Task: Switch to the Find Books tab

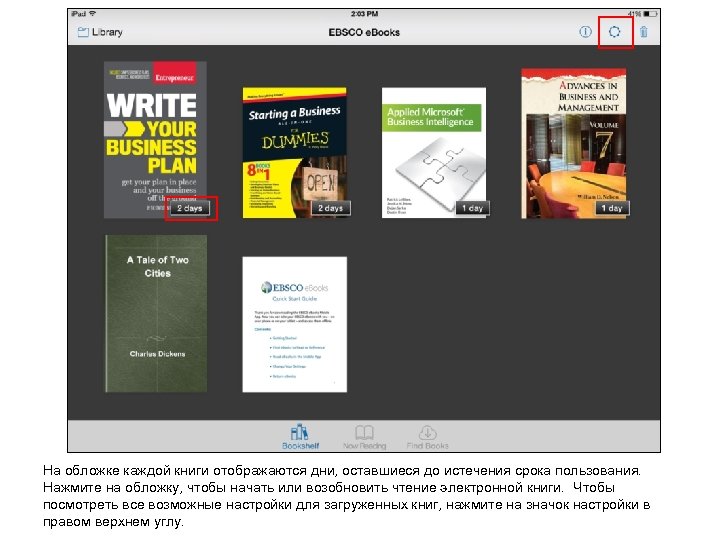Action: click(x=428, y=436)
